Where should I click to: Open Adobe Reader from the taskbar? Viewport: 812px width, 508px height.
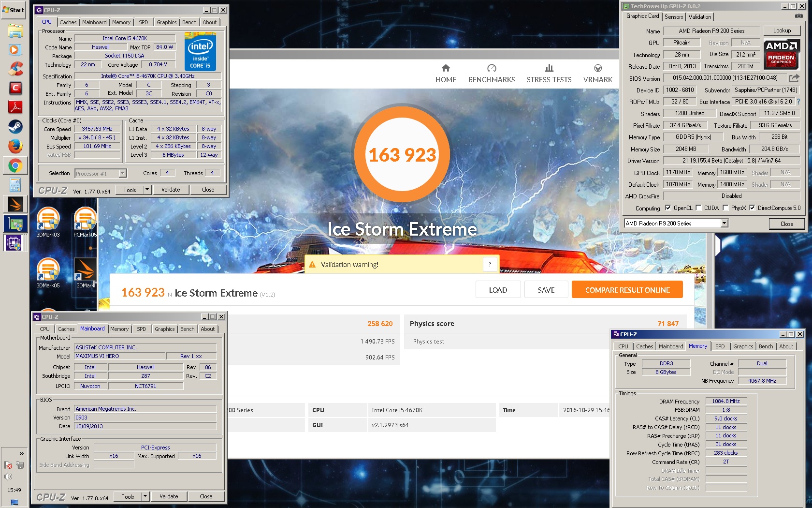coord(15,107)
